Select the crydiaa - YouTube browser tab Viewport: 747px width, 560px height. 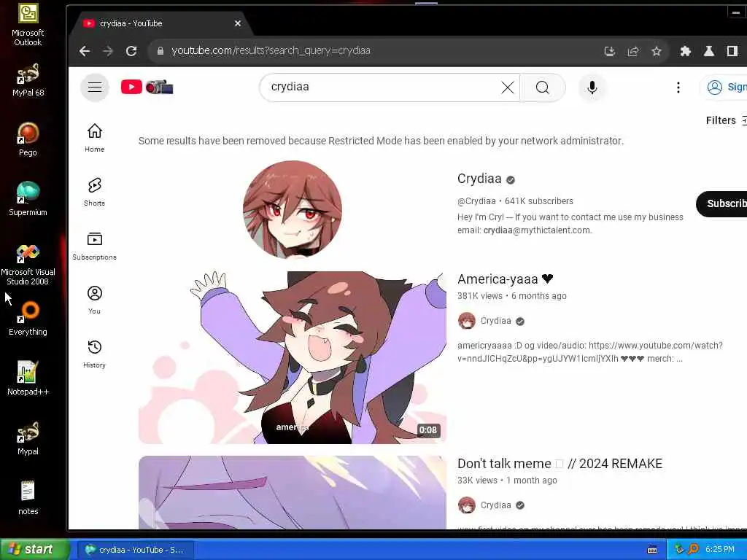coord(162,23)
